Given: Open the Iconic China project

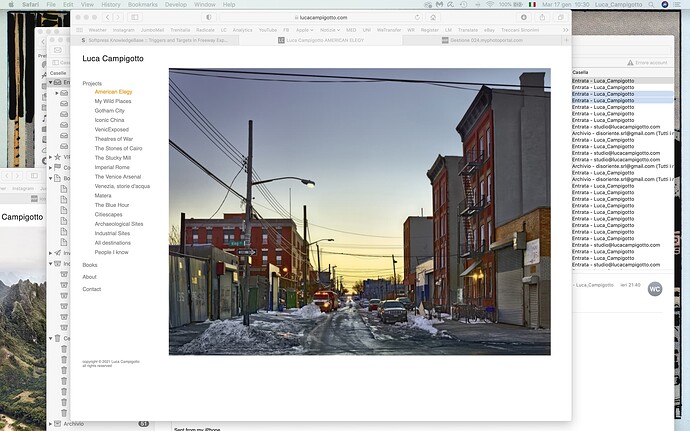Looking at the screenshot, I should 110,120.
